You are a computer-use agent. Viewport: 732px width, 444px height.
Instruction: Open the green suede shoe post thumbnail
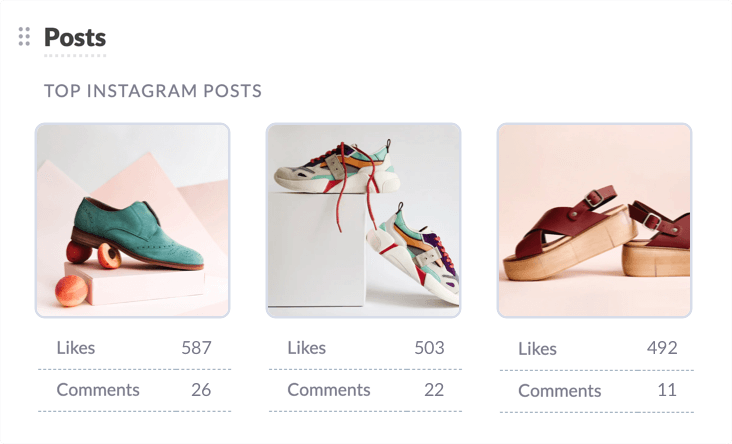pyautogui.click(x=133, y=220)
